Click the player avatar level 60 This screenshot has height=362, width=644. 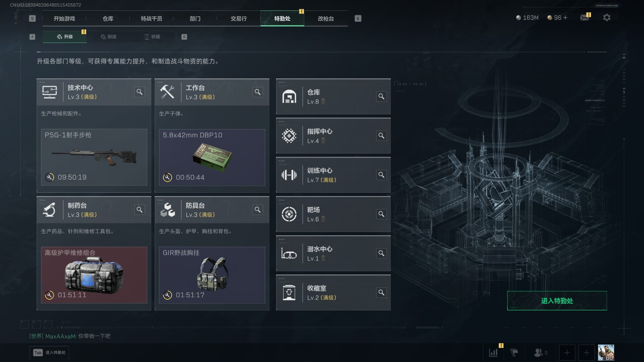606,353
